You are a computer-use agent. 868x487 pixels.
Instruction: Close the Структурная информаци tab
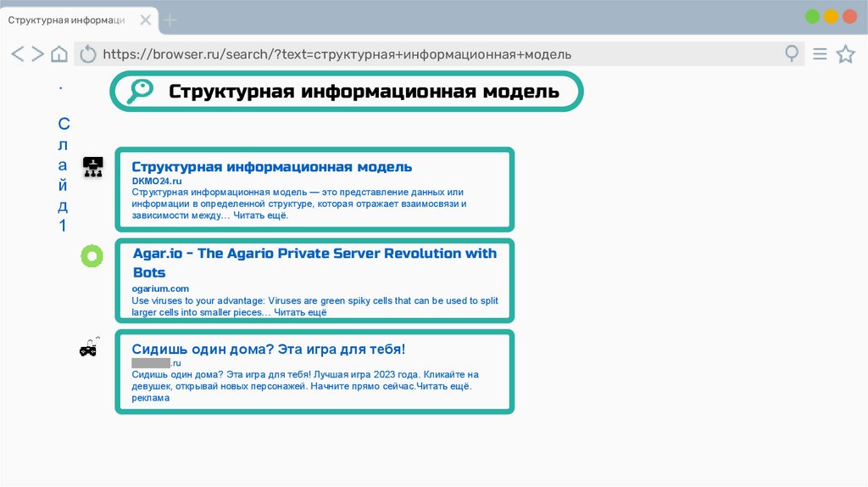(x=146, y=20)
